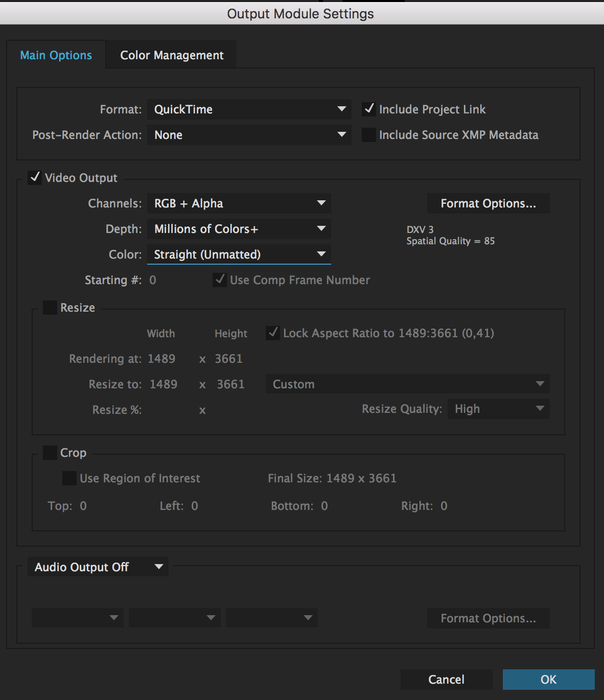The width and height of the screenshot is (604, 700).
Task: Expand the Post-Render Action dropdown
Action: tap(249, 135)
